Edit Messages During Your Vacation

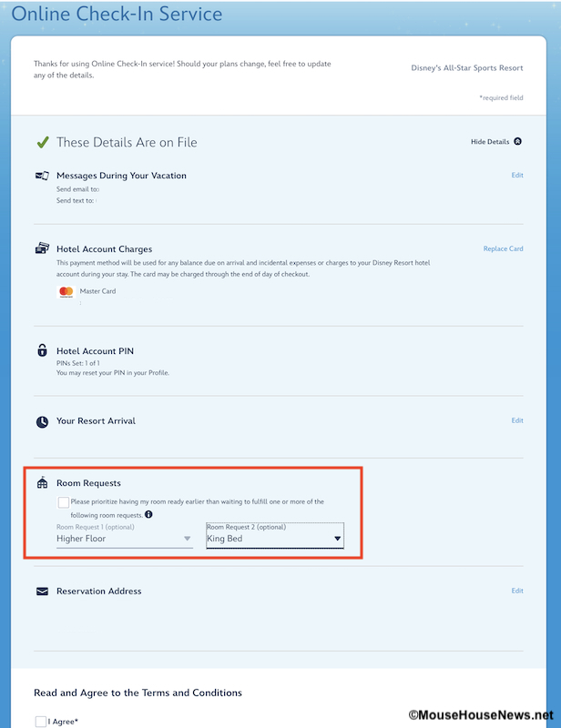(x=517, y=176)
